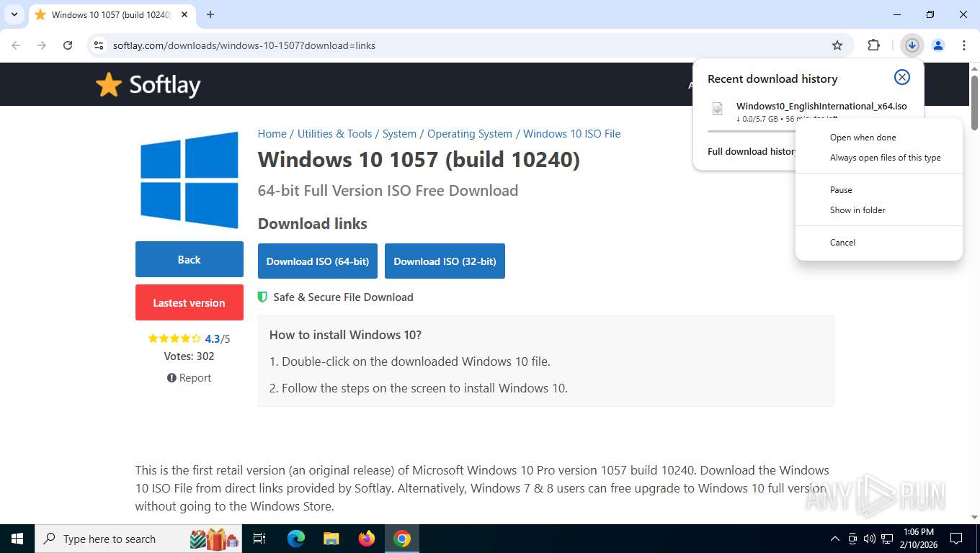
Task: Select Always open files of this type
Action: (879, 158)
